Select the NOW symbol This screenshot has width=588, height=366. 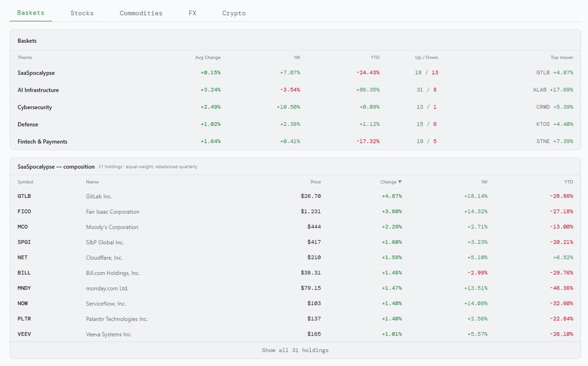click(x=23, y=304)
